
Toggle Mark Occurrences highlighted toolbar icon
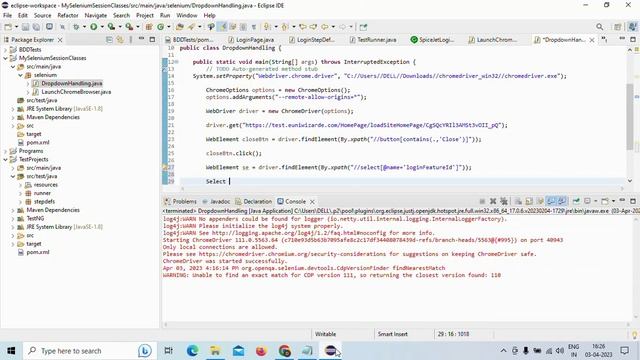click(222, 27)
